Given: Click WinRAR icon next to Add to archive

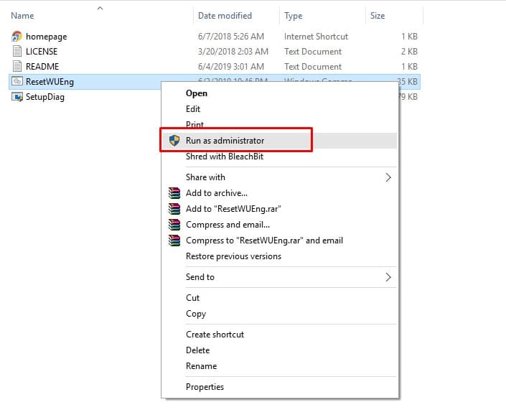Looking at the screenshot, I should (x=174, y=193).
